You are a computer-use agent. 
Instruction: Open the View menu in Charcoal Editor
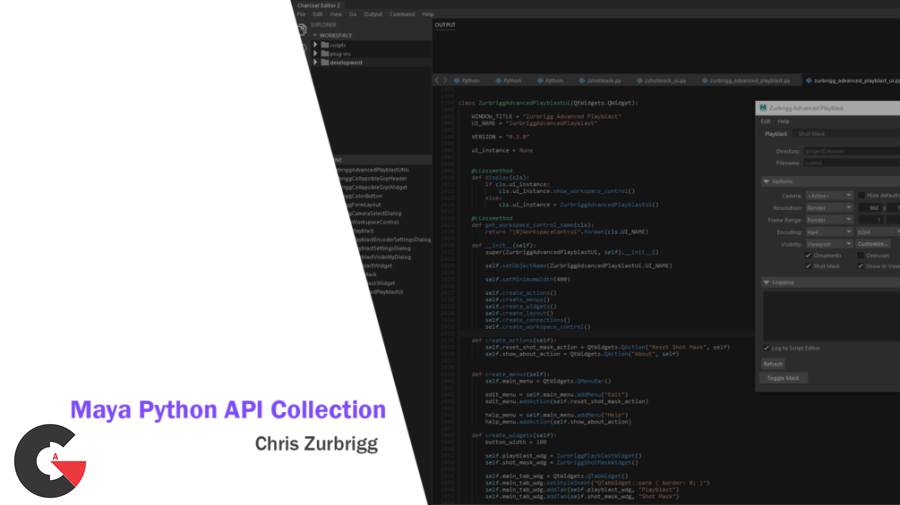click(336, 14)
